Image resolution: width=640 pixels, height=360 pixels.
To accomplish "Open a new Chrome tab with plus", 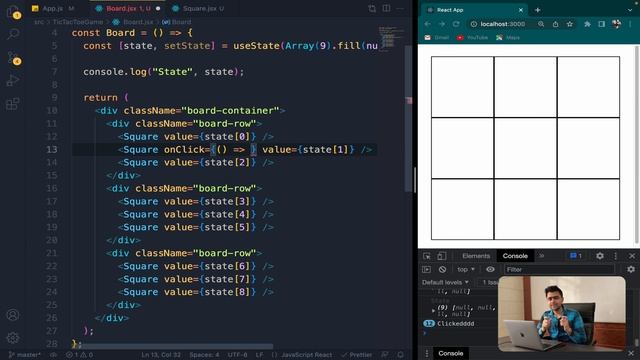I will point(538,10).
